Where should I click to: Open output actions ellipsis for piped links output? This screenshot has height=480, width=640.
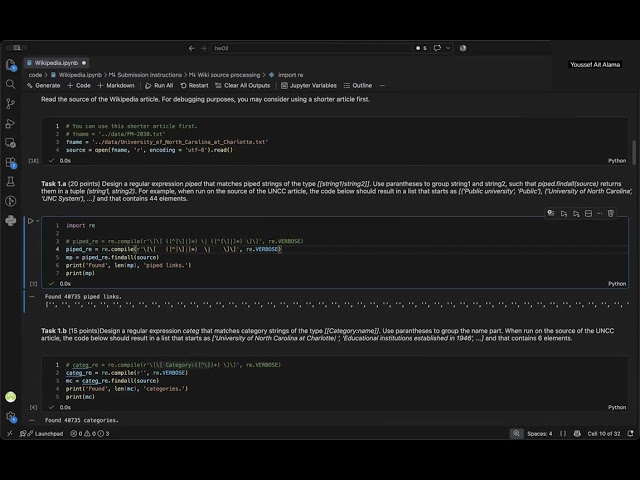[x=32, y=297]
